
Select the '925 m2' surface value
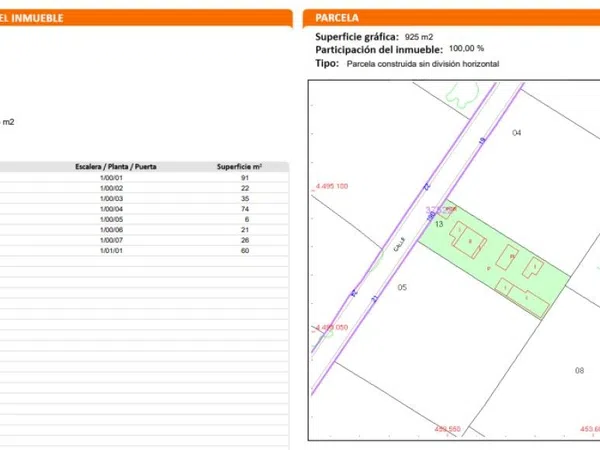419,37
